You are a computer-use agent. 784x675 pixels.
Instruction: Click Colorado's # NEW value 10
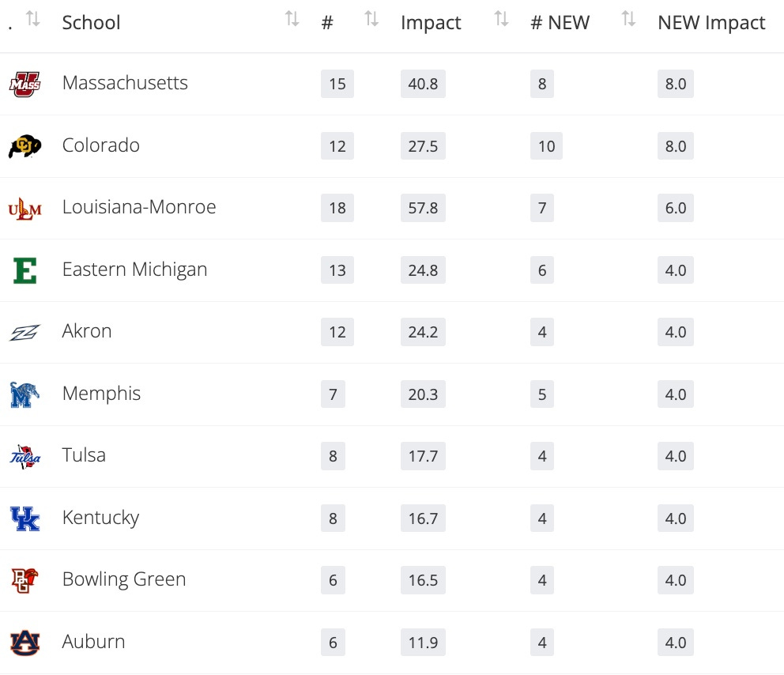[x=546, y=146]
